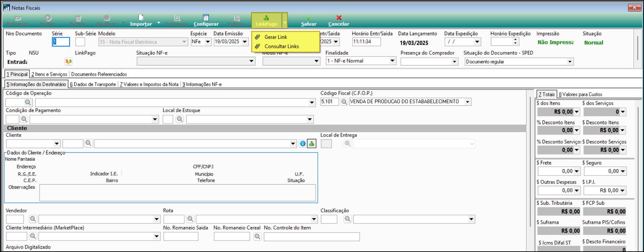Click the Classificação search icon
This screenshot has width=644, height=252.
(348, 219)
